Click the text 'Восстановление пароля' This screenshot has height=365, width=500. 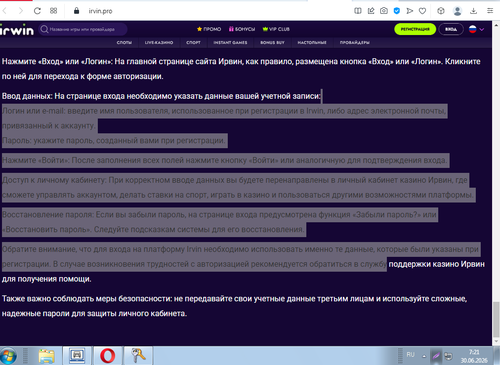pos(47,214)
